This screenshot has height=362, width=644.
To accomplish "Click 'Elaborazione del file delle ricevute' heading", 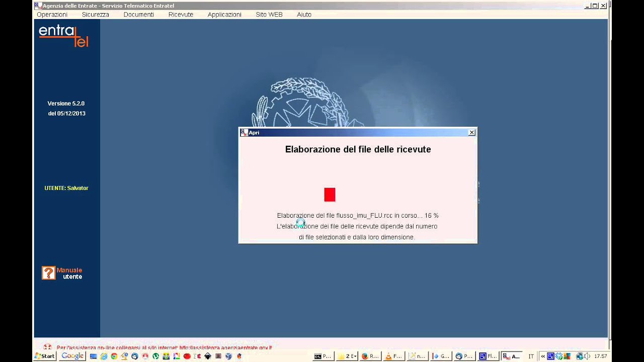I will 358,149.
